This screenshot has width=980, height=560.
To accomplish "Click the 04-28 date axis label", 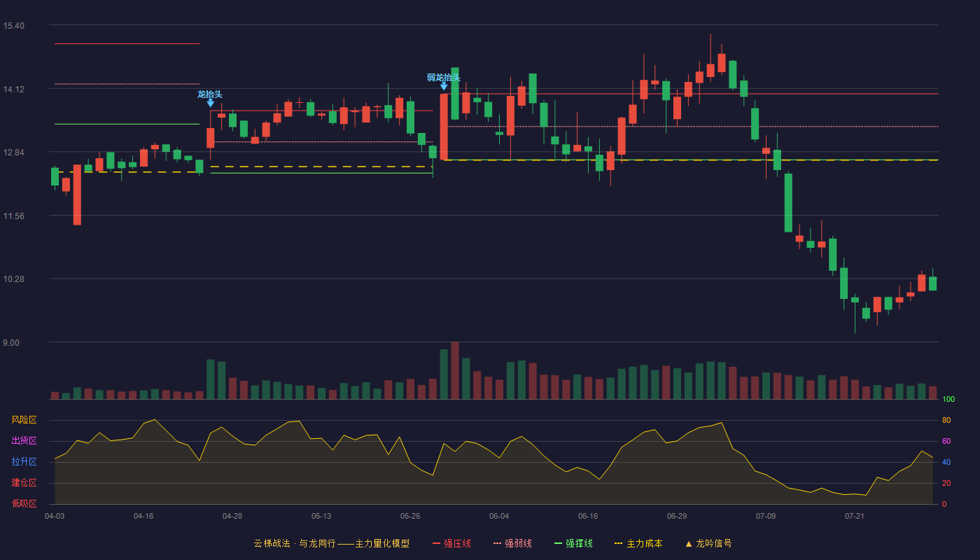I will [232, 516].
